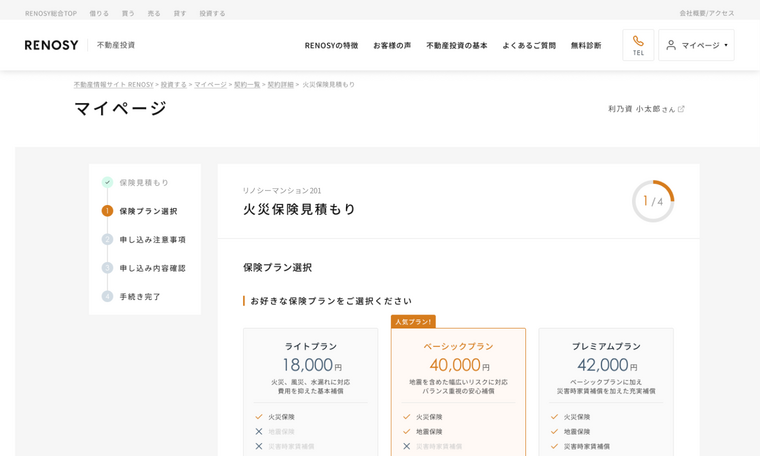Open お客様の声 menu item
This screenshot has width=760, height=456.
point(392,46)
